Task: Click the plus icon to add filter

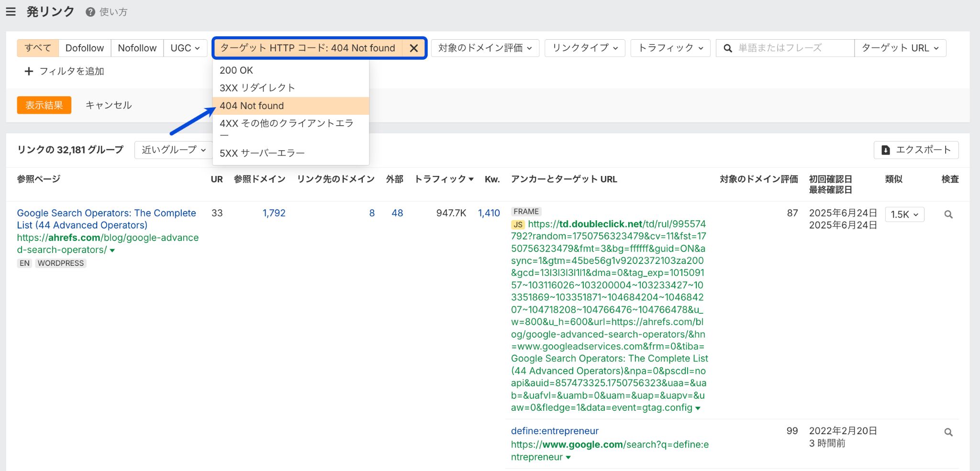Action: [x=29, y=71]
